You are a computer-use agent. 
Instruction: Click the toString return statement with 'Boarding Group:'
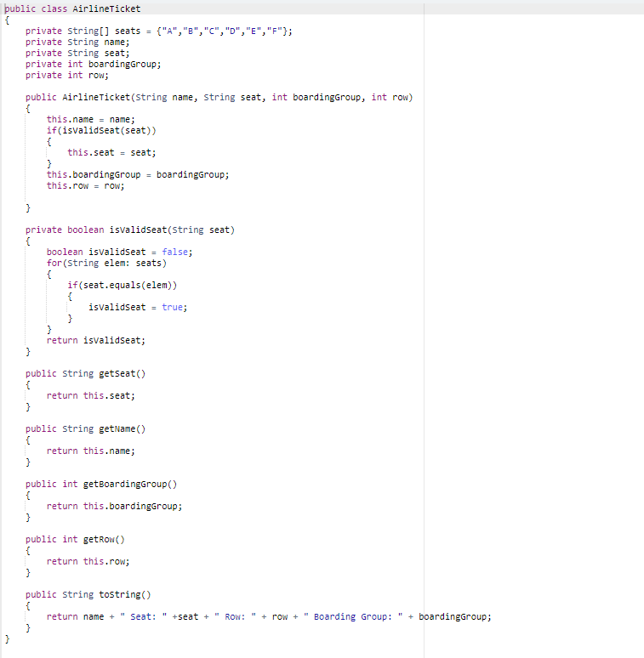click(269, 617)
